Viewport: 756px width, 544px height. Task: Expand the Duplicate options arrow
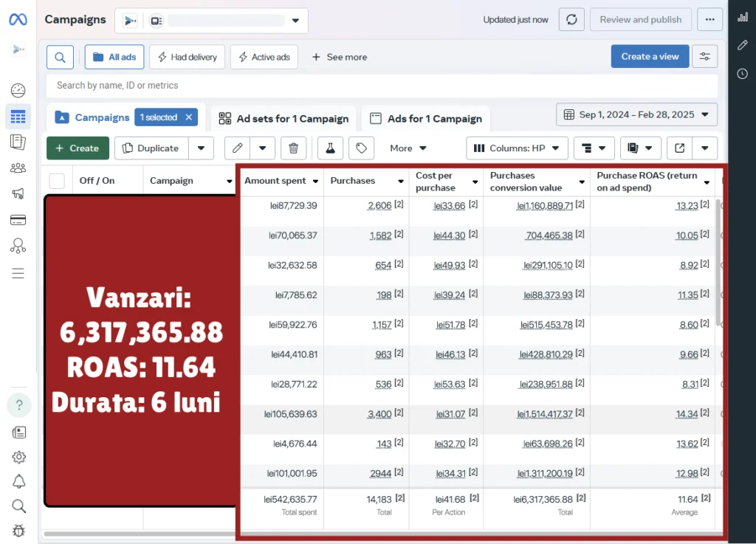pyautogui.click(x=201, y=148)
